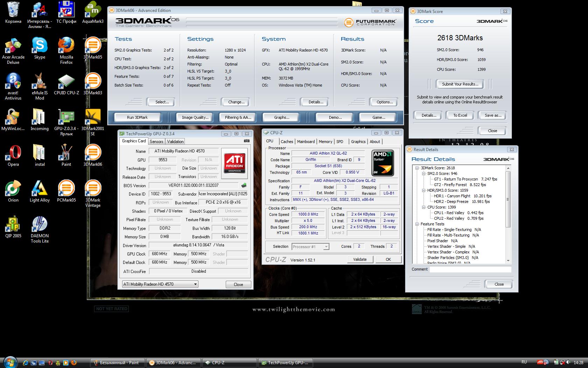The width and height of the screenshot is (588, 368).
Task: Open PCMark05 desktop shortcut
Action: tap(66, 191)
